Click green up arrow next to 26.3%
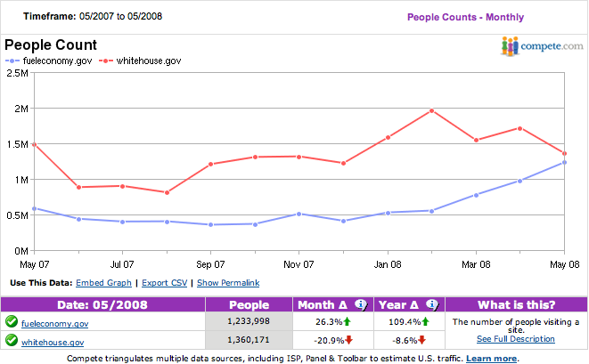This screenshot has height=364, width=589. point(348,321)
